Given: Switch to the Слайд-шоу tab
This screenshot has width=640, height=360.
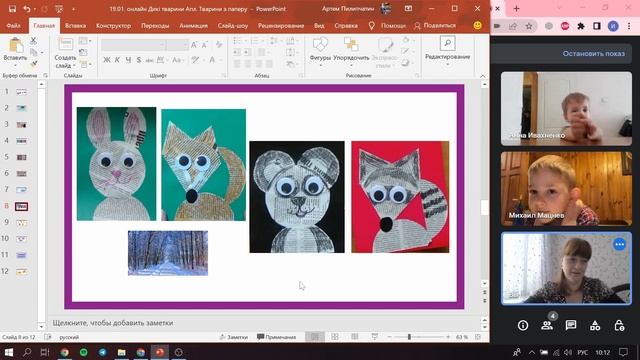Looking at the screenshot, I should coord(233,25).
